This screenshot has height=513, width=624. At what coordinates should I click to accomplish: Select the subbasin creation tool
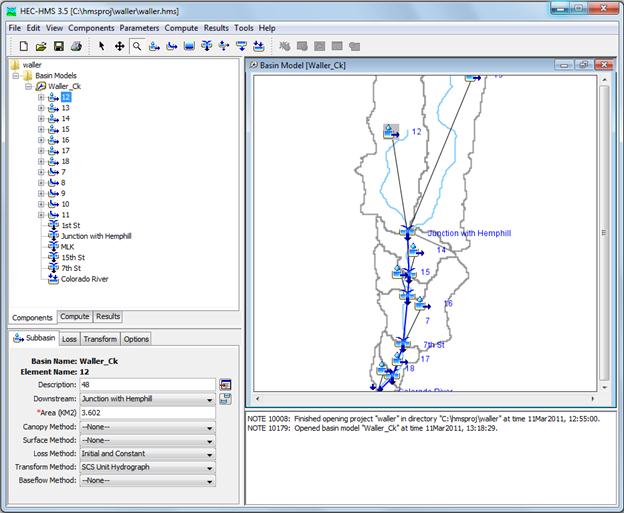pos(154,46)
